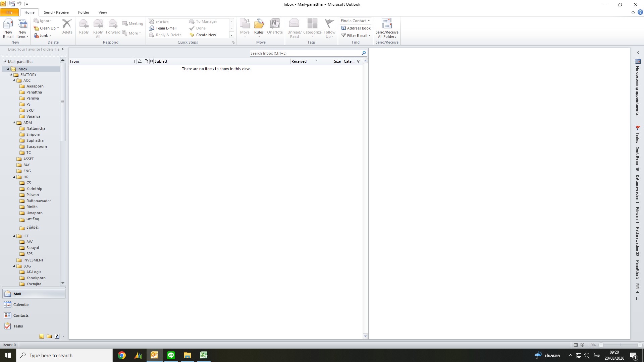This screenshot has width=644, height=362.
Task: Click Create New quick step
Action: (x=206, y=35)
